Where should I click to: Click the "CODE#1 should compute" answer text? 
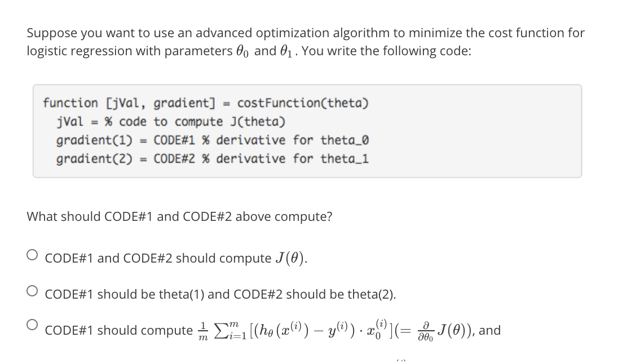point(118,330)
